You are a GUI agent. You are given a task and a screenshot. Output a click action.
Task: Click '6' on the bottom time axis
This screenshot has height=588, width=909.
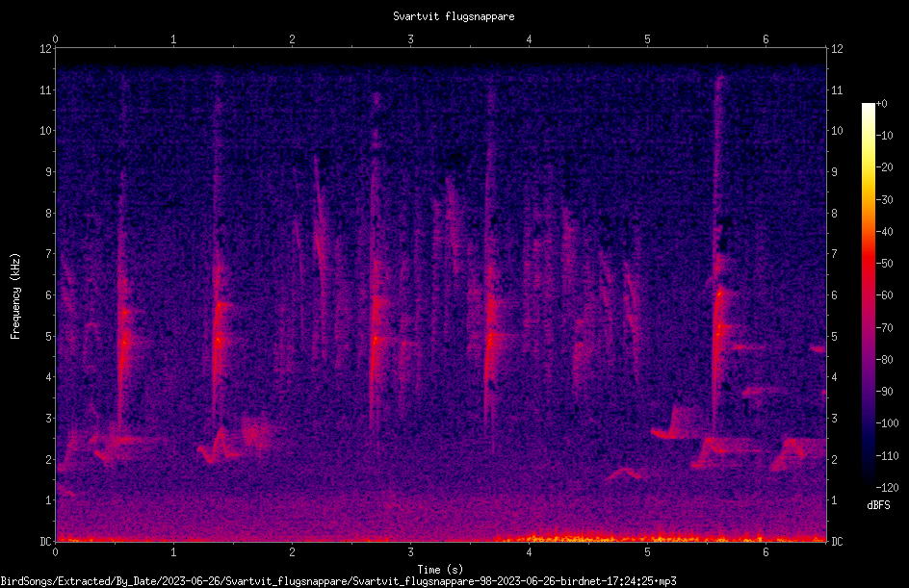point(766,552)
